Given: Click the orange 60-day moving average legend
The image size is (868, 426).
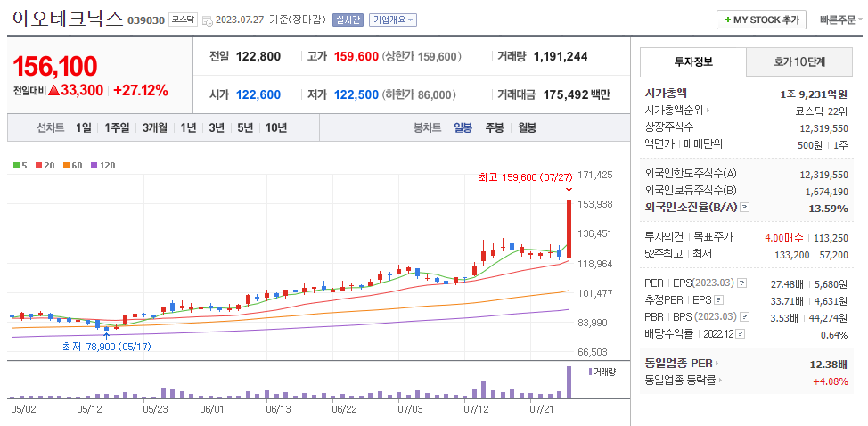Looking at the screenshot, I should (x=72, y=165).
